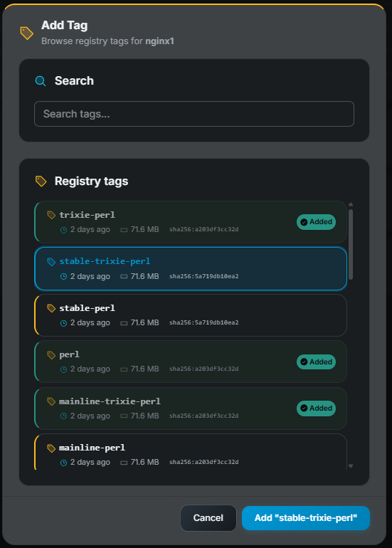Viewport: 392px width, 548px height.
Task: Click the Added badge on mainline-trixie-perl
Action: pos(316,409)
